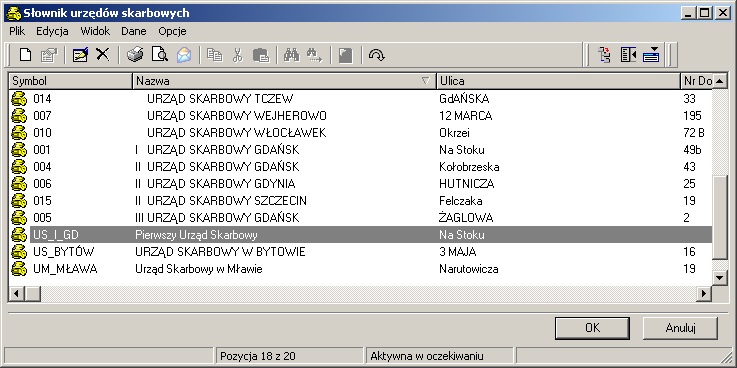
Task: Select row II URZĄD SKARBOWY GDYNIA
Action: (361, 184)
